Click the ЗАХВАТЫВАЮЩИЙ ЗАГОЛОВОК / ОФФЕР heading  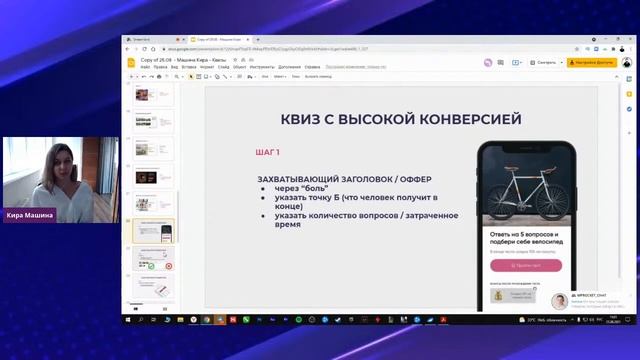344,179
